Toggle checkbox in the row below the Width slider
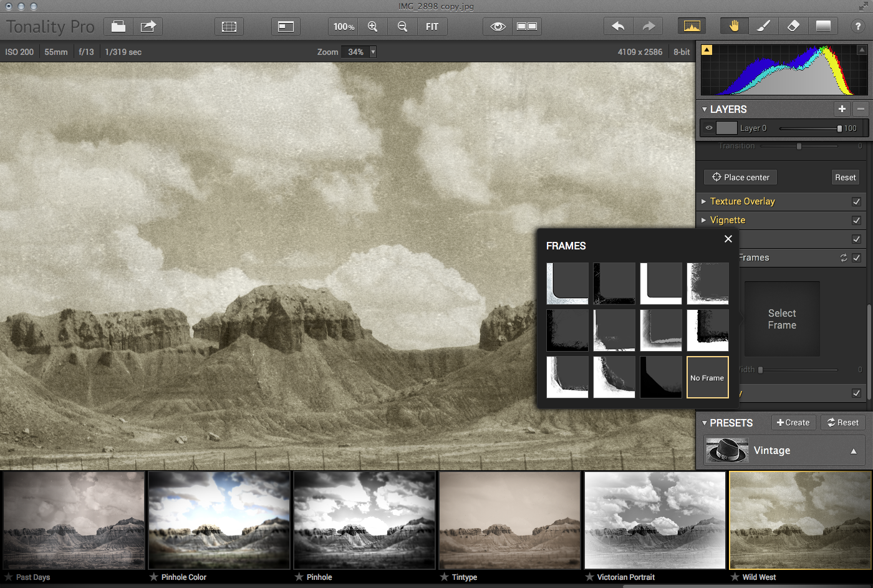 [x=856, y=393]
